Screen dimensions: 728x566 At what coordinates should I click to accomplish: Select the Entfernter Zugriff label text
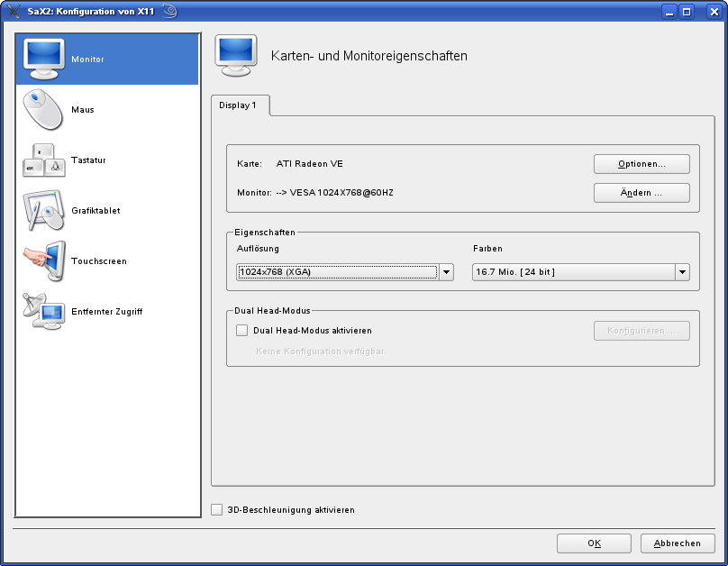coord(107,312)
